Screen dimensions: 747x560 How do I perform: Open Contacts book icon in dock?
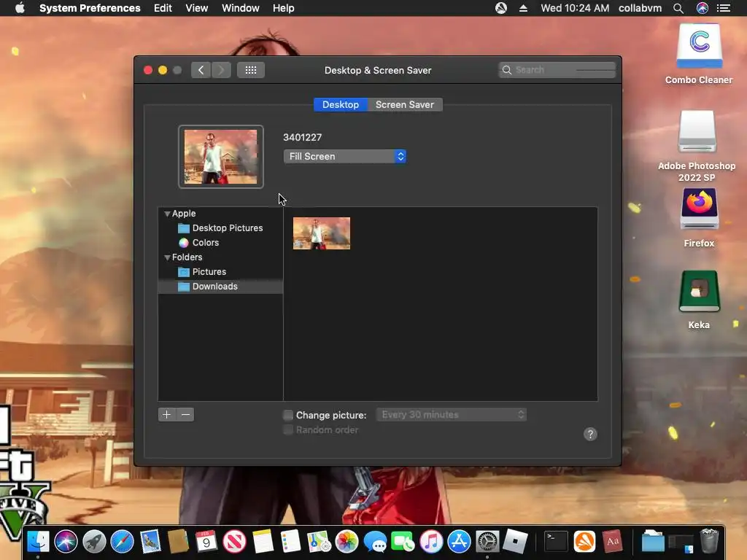click(178, 542)
